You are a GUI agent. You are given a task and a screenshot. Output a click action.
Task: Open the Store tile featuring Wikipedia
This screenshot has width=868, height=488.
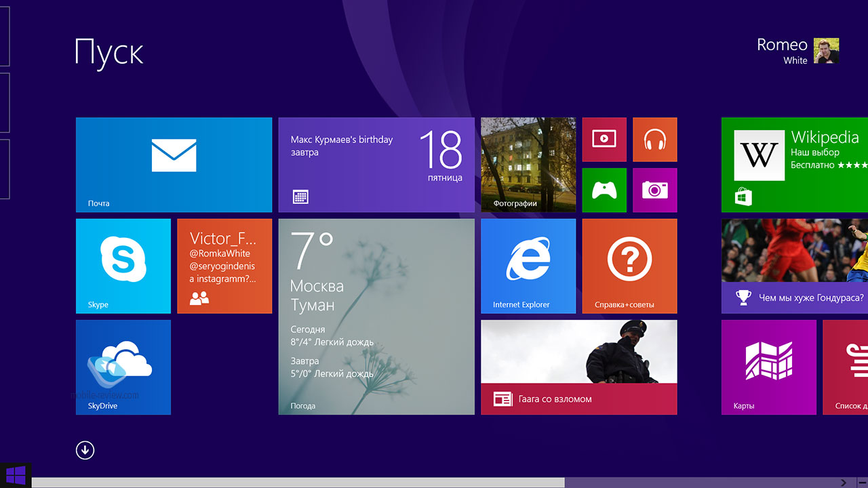(x=795, y=165)
